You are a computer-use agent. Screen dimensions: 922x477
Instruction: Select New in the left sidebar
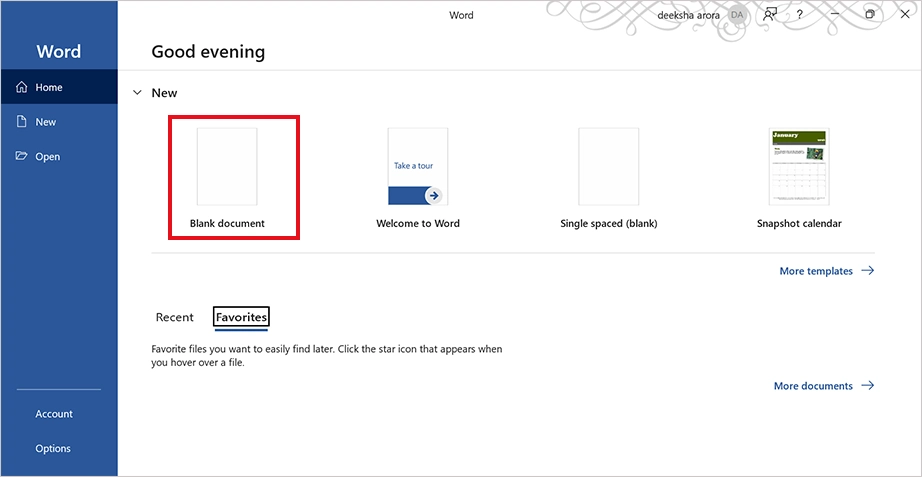(59, 122)
